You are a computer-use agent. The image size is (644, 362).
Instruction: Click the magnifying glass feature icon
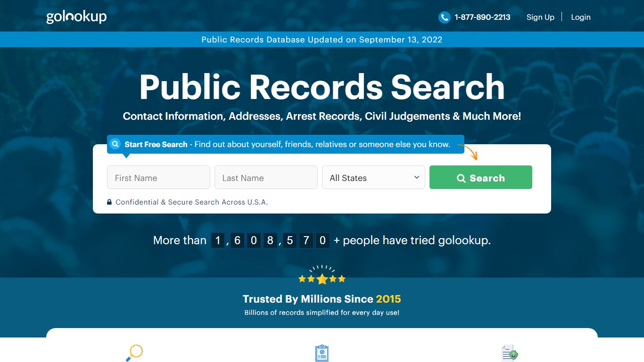coord(134,353)
